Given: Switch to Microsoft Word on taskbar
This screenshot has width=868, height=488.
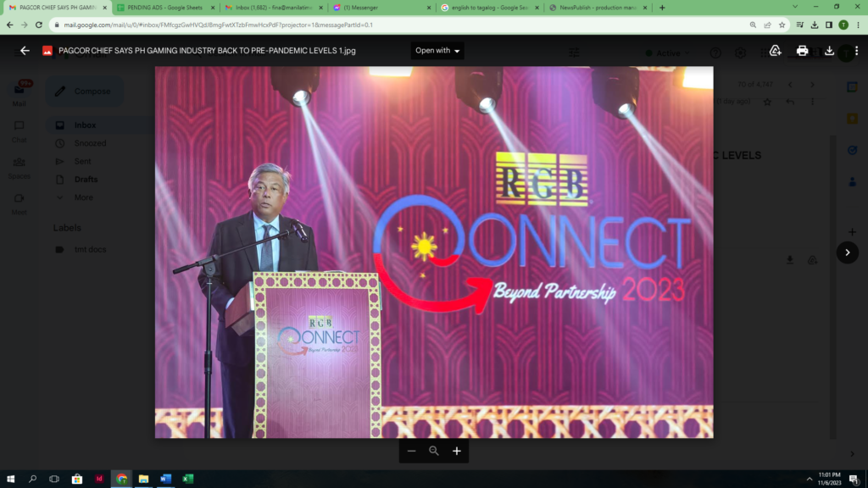Looking at the screenshot, I should [165, 479].
